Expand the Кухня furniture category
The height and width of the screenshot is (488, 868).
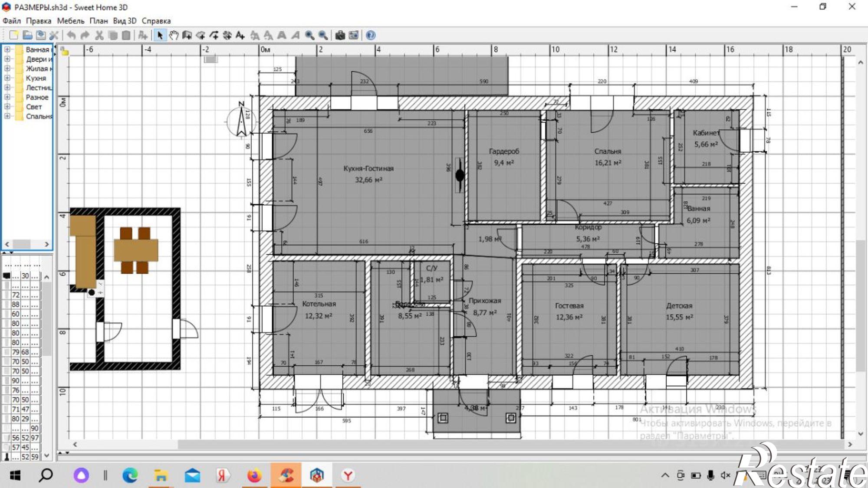coord(7,78)
